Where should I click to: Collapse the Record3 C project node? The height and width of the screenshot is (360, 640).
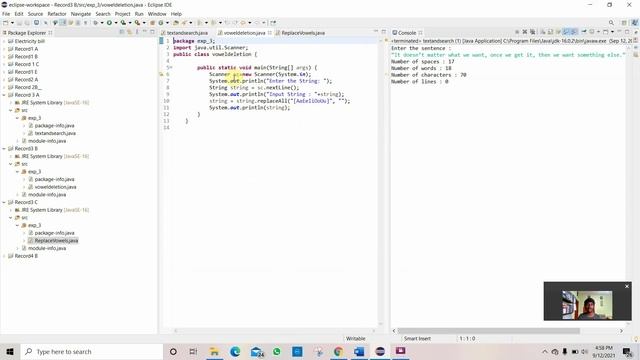point(4,202)
